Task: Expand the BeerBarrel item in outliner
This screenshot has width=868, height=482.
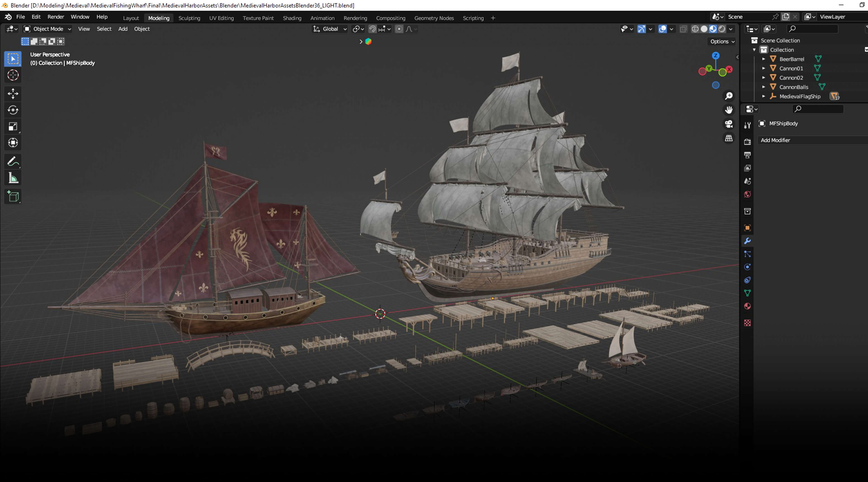Action: pyautogui.click(x=764, y=59)
